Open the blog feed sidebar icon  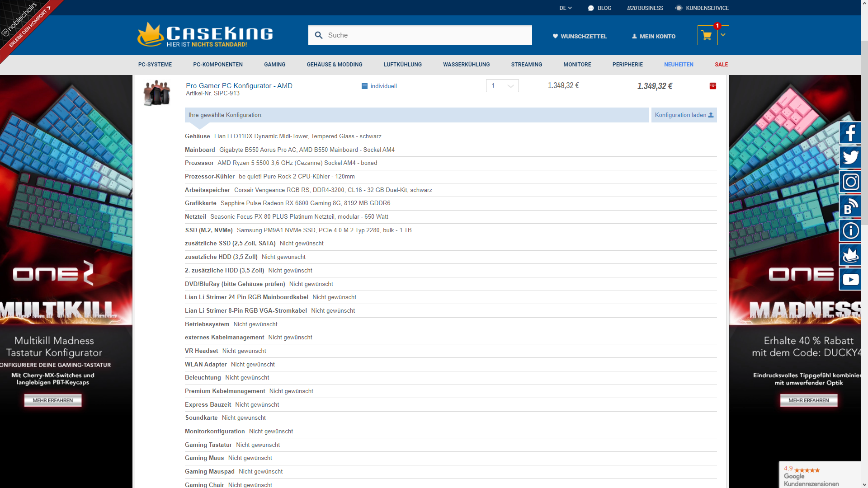[850, 206]
